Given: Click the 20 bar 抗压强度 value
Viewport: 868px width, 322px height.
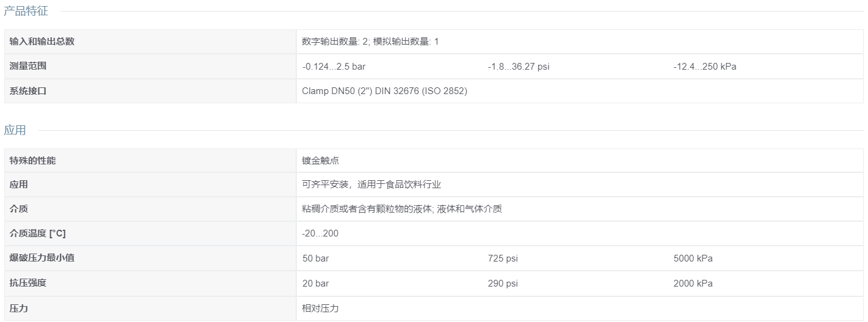Looking at the screenshot, I should point(315,284).
